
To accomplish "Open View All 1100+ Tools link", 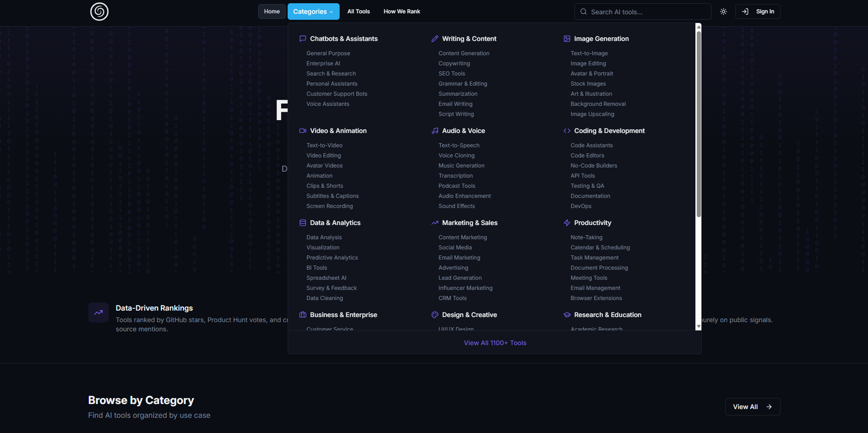I will click(495, 343).
